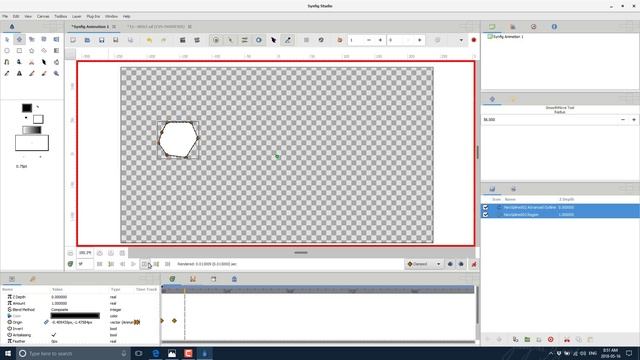The width and height of the screenshot is (640, 360).
Task: Click the SmoothMove radius input field
Action: coord(549,120)
